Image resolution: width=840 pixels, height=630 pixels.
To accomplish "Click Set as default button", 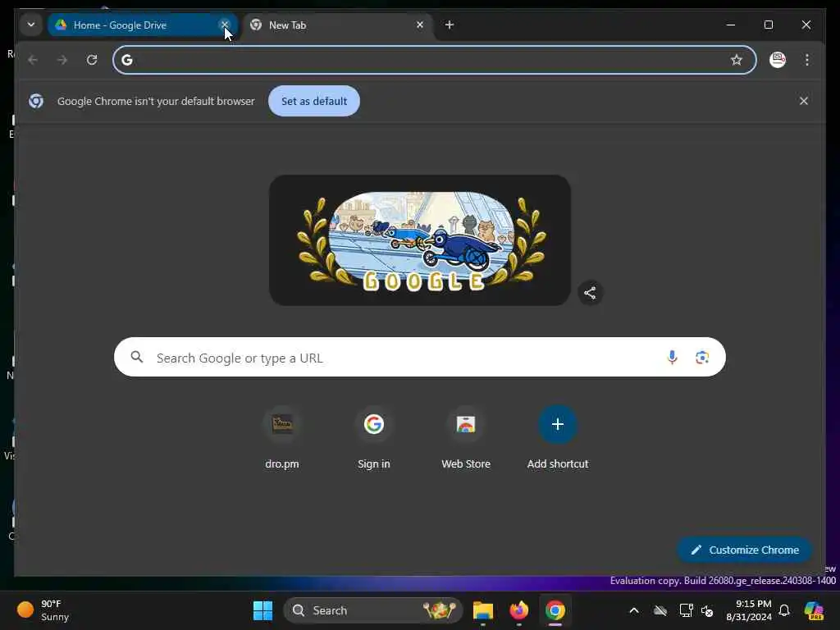I will [314, 101].
